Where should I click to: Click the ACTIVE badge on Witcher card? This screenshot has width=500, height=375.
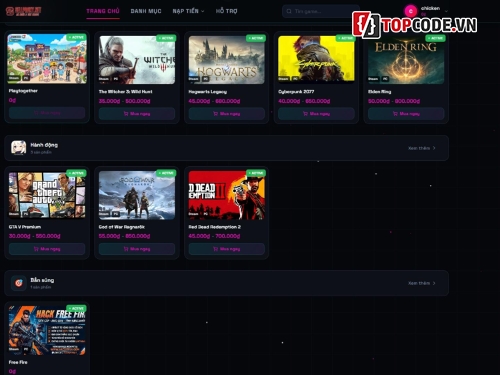coord(166,38)
